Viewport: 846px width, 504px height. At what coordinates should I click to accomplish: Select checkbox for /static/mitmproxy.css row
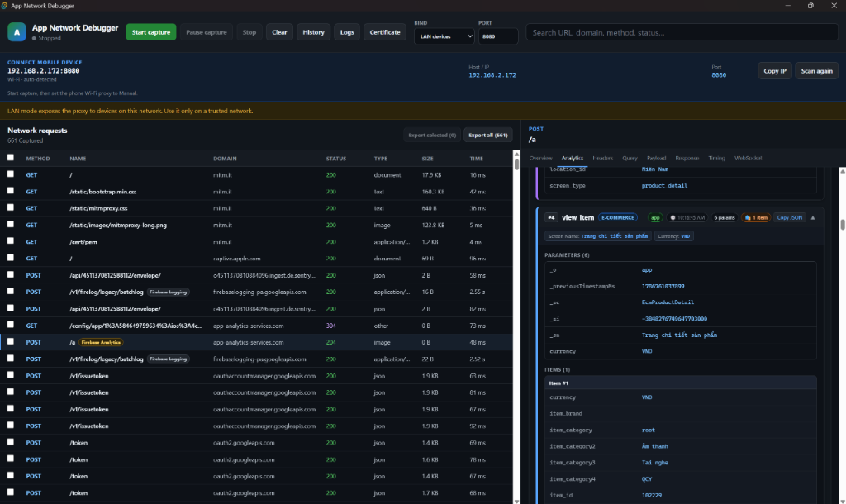coord(10,207)
